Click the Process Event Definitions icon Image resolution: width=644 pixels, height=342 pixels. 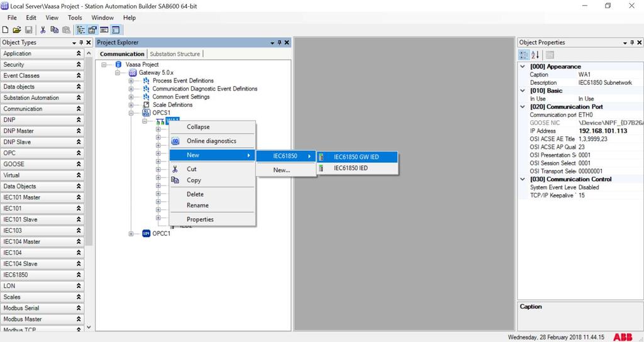coord(146,80)
